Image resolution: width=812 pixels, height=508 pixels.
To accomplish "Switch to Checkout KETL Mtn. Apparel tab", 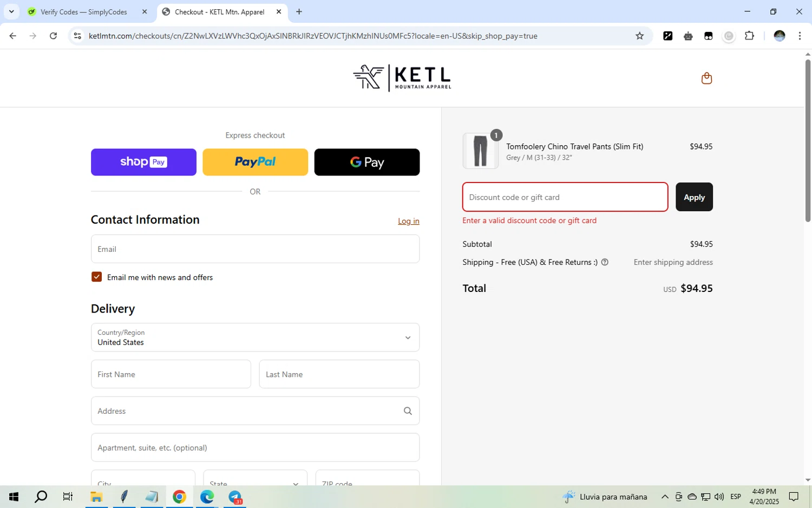I will click(219, 11).
